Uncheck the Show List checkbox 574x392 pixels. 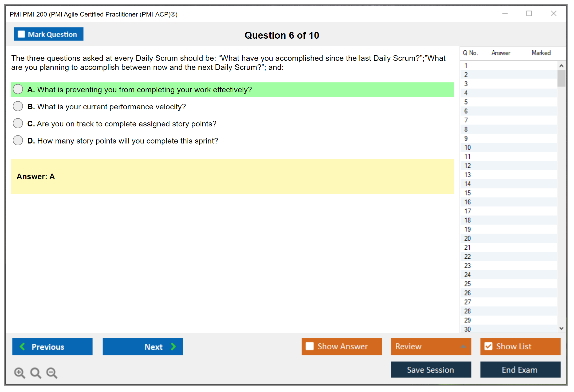pyautogui.click(x=488, y=346)
